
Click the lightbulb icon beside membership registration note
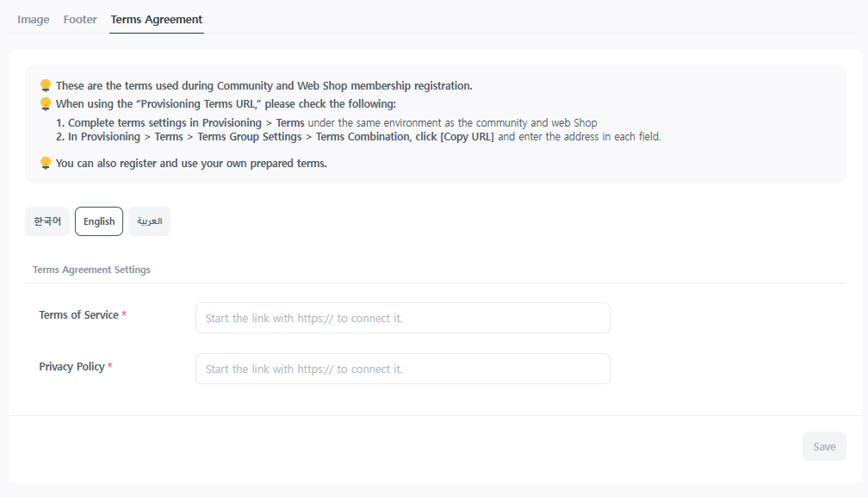(x=46, y=85)
